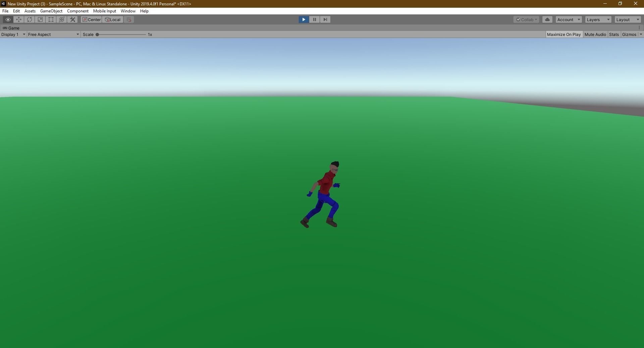The image size is (644, 348).
Task: Minimize the Unity window
Action: point(605,4)
